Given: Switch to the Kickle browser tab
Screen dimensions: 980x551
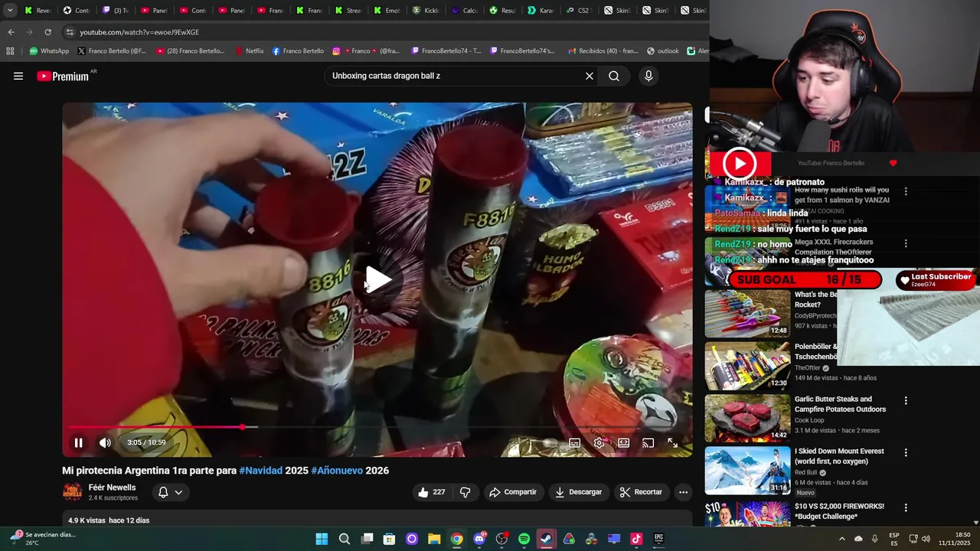Looking at the screenshot, I should click(426, 11).
